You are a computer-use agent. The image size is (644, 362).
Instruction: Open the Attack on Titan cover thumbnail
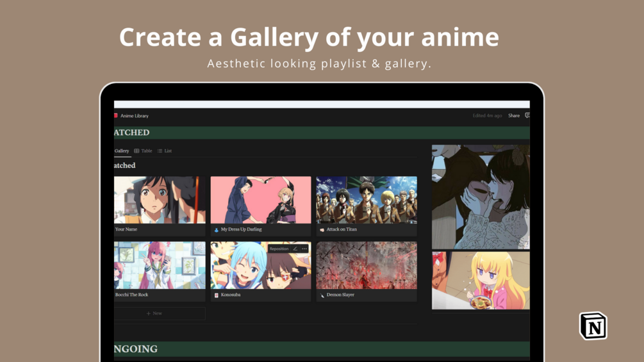click(367, 200)
